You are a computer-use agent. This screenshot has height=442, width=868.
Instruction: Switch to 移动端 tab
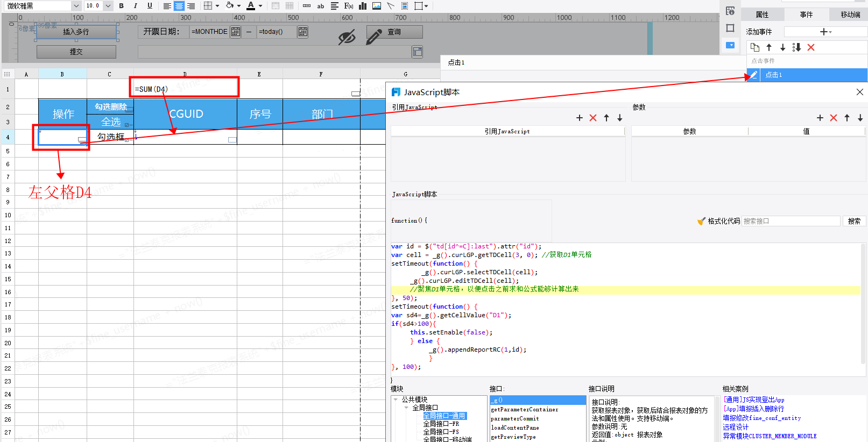850,15
